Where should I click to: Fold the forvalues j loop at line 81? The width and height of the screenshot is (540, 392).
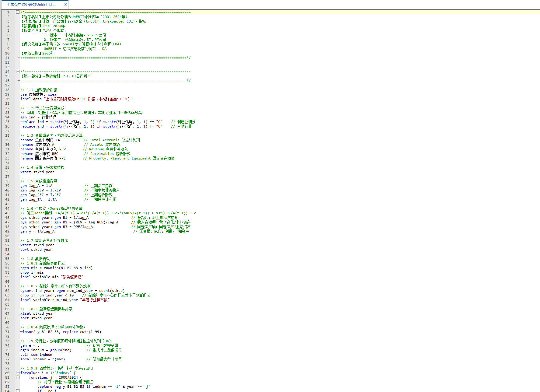18,377
